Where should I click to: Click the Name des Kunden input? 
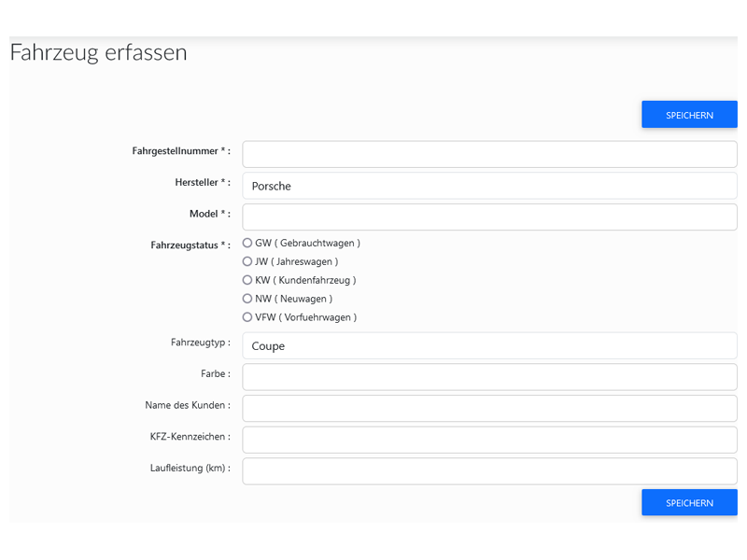(x=489, y=408)
